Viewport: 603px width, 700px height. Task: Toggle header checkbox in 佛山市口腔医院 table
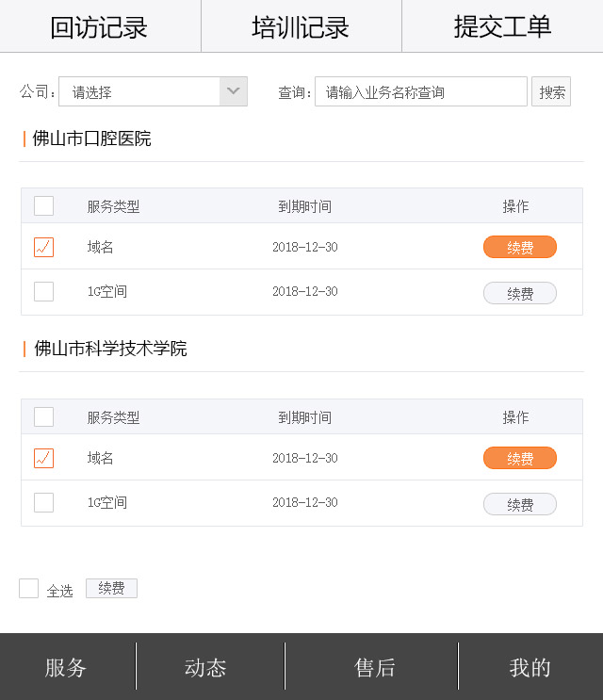[44, 206]
